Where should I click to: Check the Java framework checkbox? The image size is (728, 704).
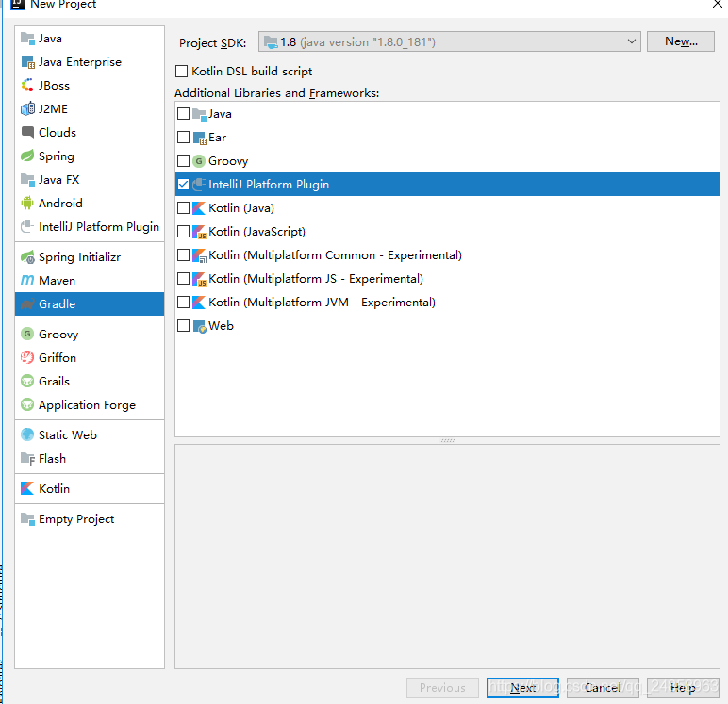[183, 114]
